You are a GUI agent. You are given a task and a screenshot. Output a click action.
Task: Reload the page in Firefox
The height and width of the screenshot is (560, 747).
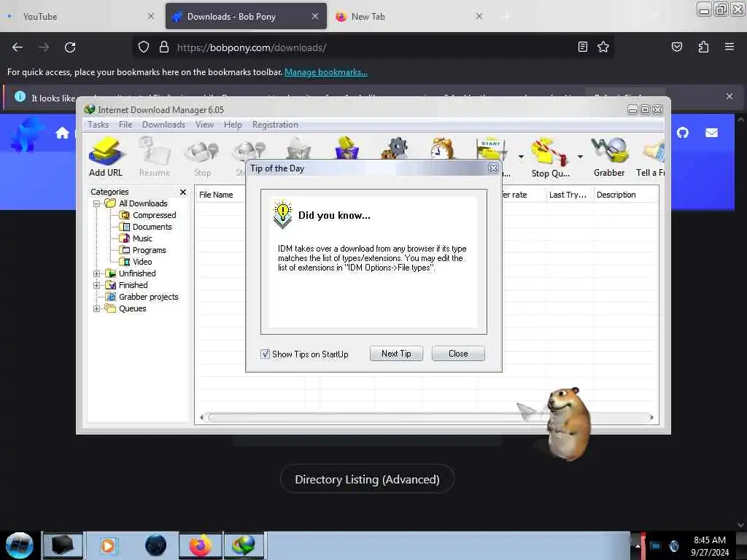pos(70,47)
